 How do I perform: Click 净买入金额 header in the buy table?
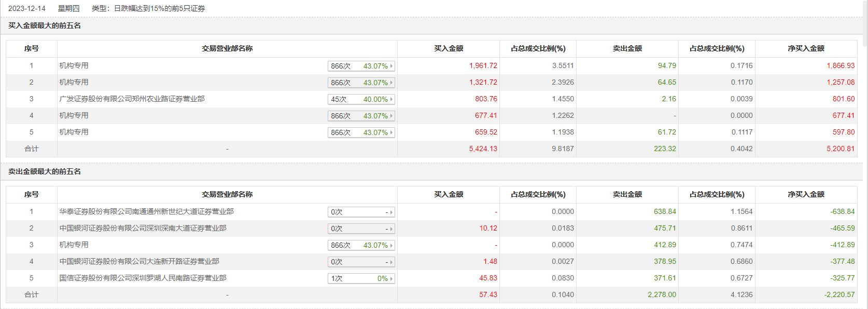806,48
